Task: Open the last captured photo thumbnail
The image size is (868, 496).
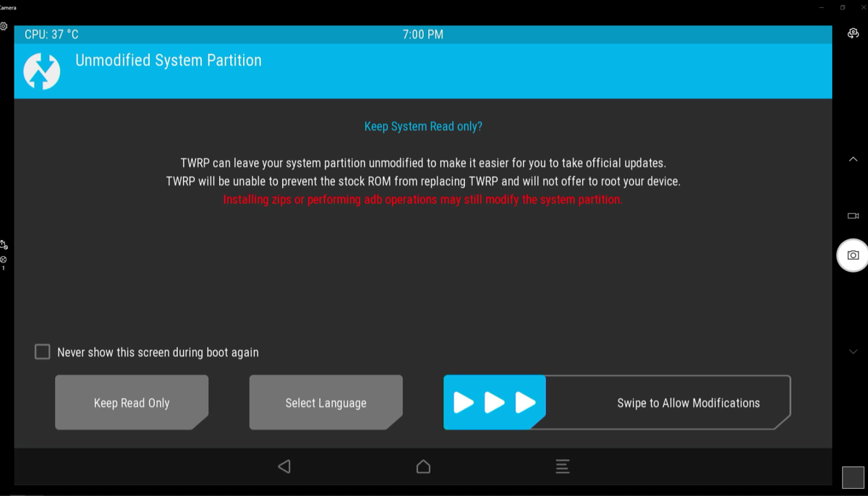Action: pos(854,477)
